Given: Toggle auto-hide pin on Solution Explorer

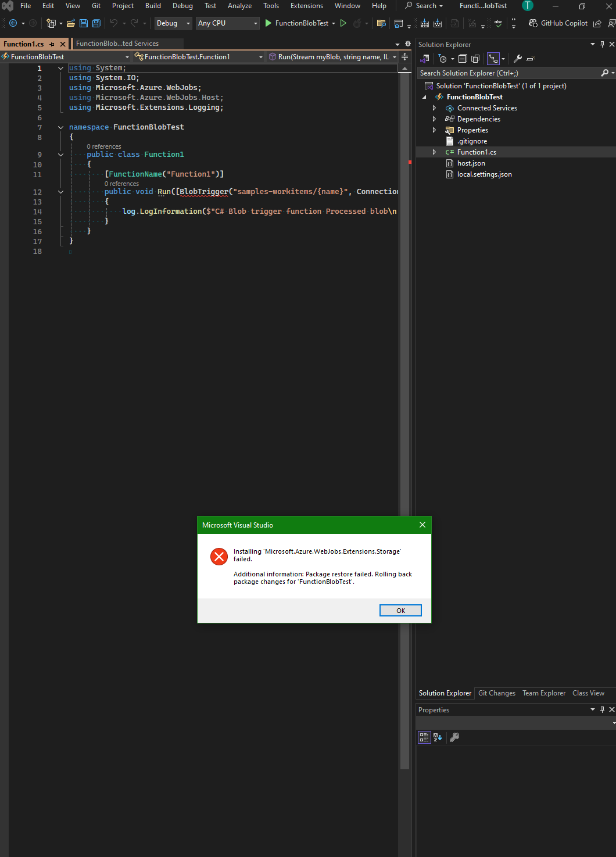Looking at the screenshot, I should [x=602, y=44].
